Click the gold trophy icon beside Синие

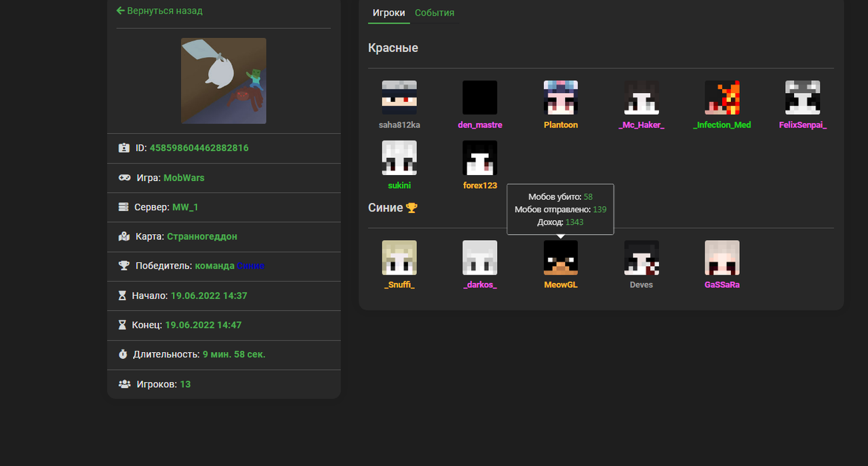tap(412, 208)
